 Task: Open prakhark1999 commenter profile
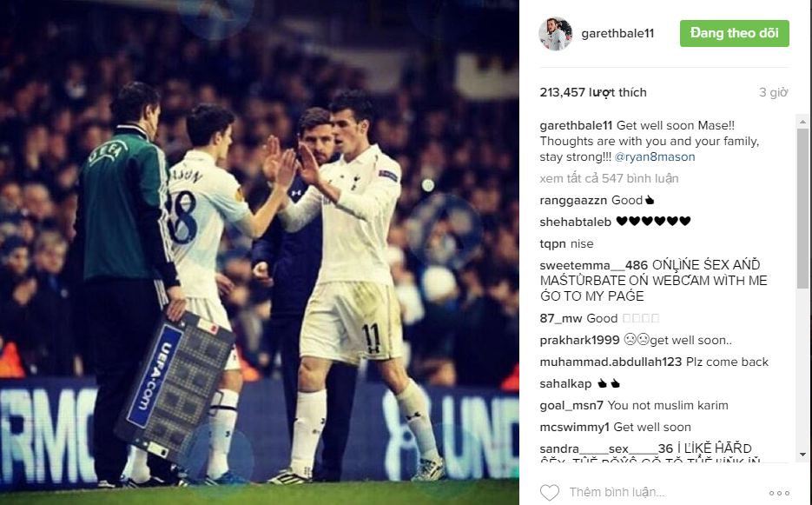[x=579, y=340]
